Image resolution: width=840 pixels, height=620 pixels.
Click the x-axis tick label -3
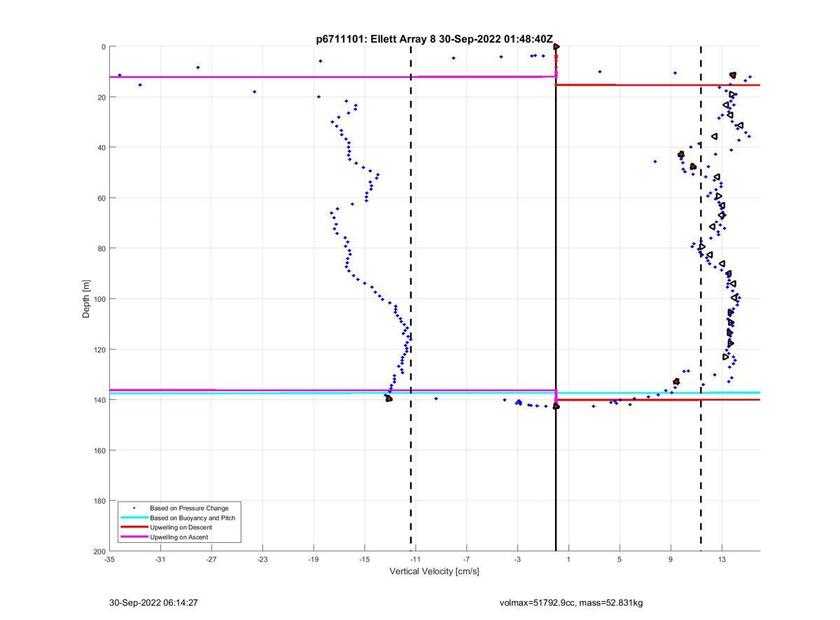518,559
